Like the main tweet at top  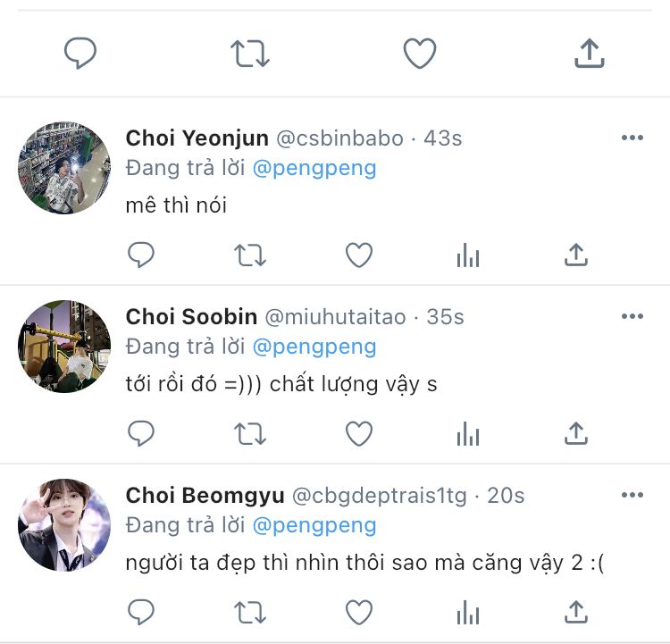(419, 54)
